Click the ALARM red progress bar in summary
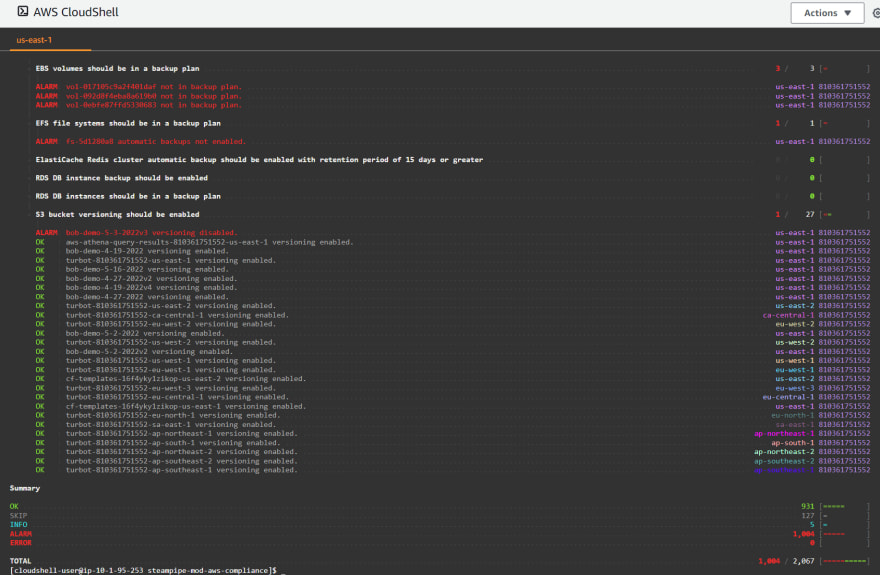The image size is (880, 575). [834, 534]
